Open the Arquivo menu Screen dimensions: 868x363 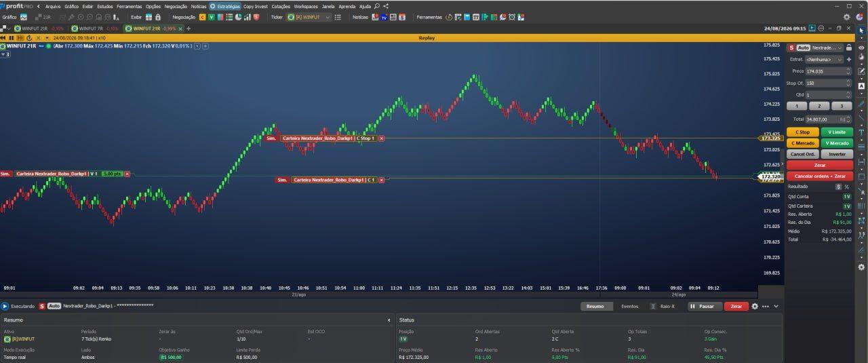tap(53, 6)
